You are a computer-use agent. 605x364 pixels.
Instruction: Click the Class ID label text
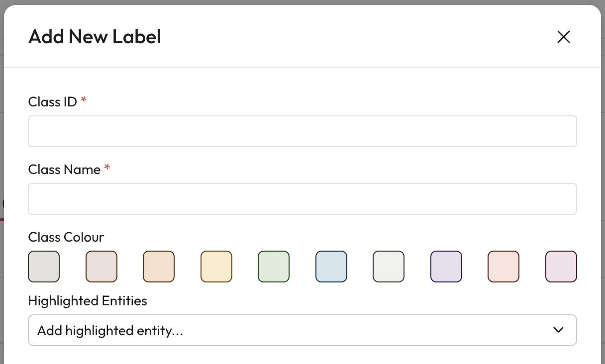[x=52, y=102]
